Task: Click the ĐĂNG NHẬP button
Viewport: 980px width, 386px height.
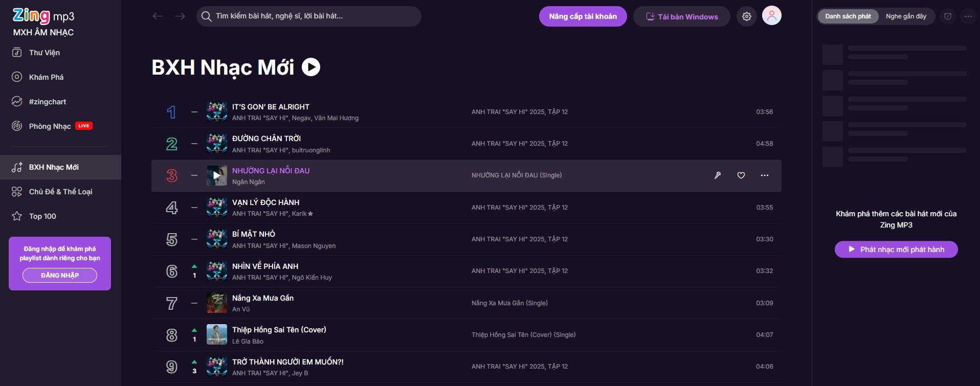Action: pyautogui.click(x=60, y=276)
